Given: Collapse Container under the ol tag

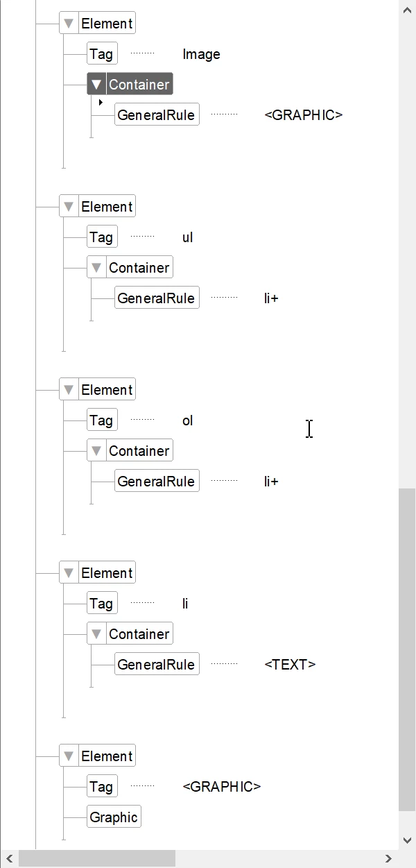Looking at the screenshot, I should point(96,451).
